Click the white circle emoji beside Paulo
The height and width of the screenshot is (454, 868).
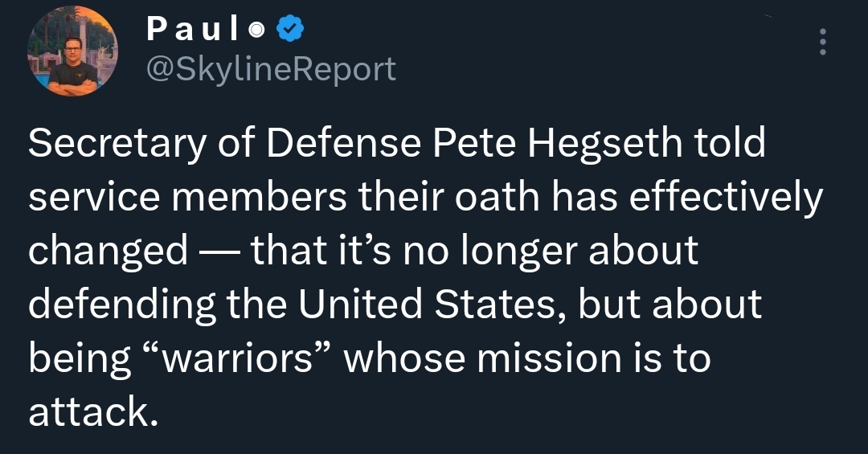click(256, 31)
